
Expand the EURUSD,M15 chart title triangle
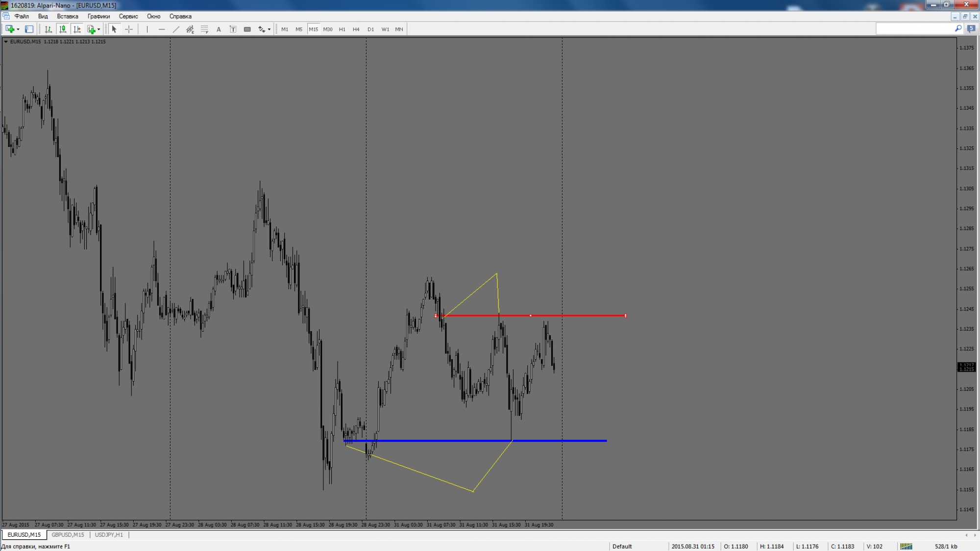pos(6,42)
